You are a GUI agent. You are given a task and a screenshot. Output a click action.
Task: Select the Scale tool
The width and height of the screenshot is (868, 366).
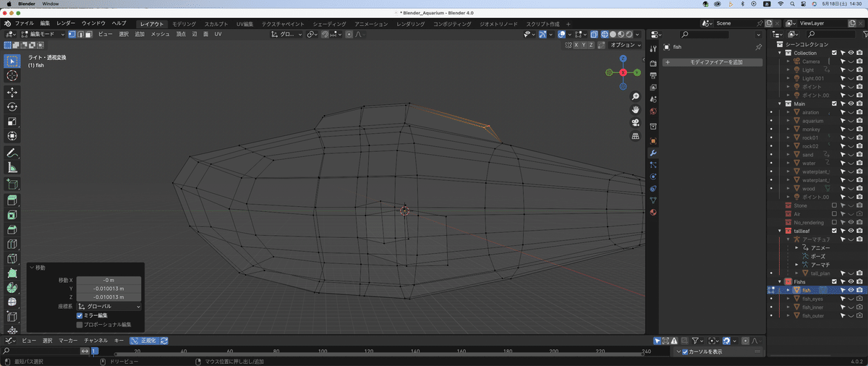(12, 122)
